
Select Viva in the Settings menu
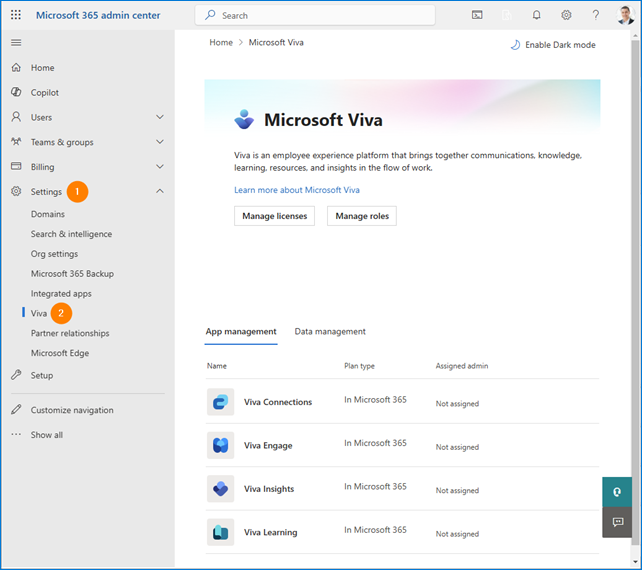click(39, 313)
